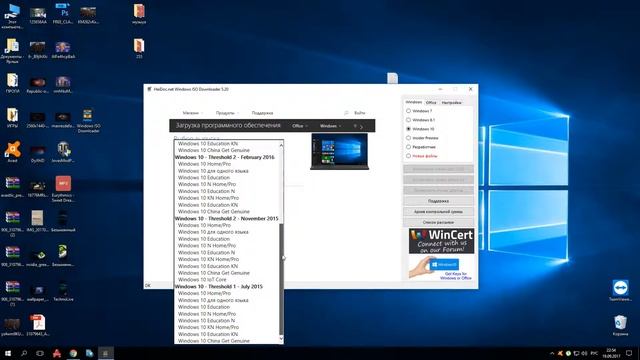Expand the Магазин dropdown menu

coord(193,113)
